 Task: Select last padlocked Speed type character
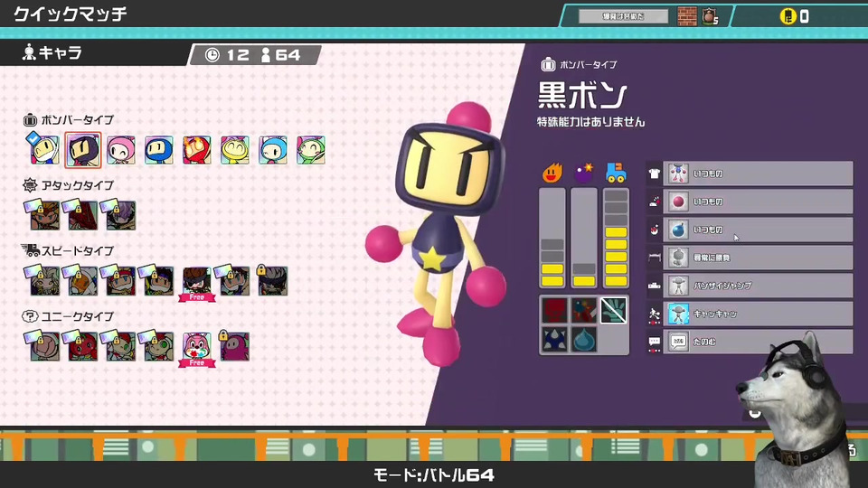273,280
